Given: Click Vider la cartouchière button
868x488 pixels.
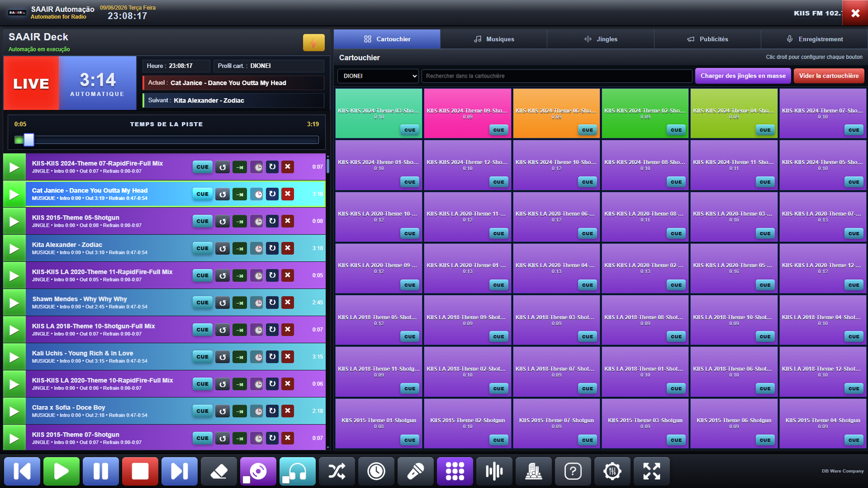Looking at the screenshot, I should (828, 76).
